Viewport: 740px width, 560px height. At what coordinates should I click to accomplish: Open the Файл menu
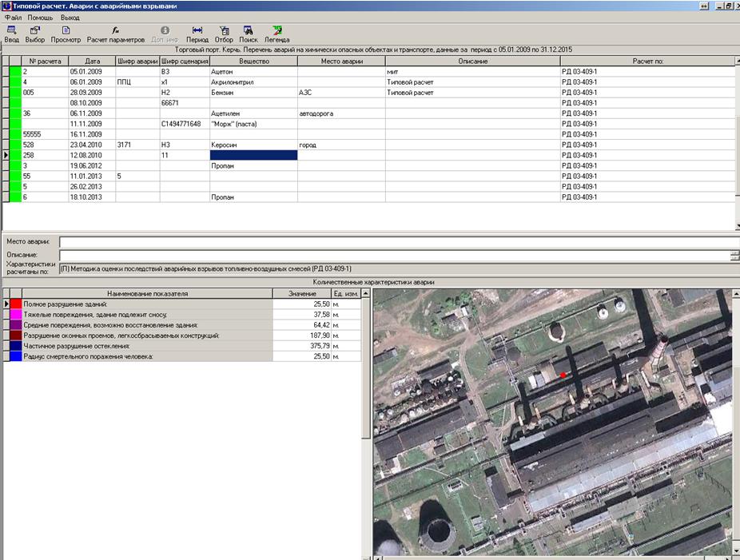pyautogui.click(x=13, y=17)
